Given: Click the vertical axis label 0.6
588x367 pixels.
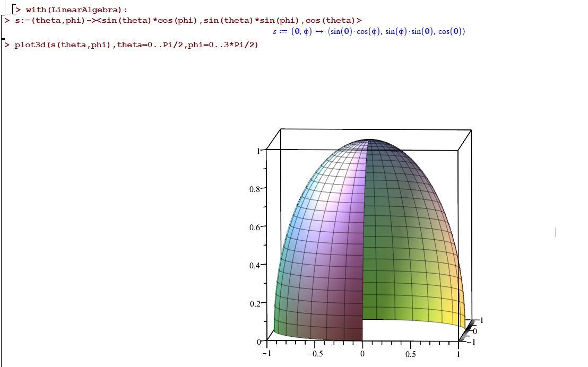Looking at the screenshot, I should [x=255, y=228].
